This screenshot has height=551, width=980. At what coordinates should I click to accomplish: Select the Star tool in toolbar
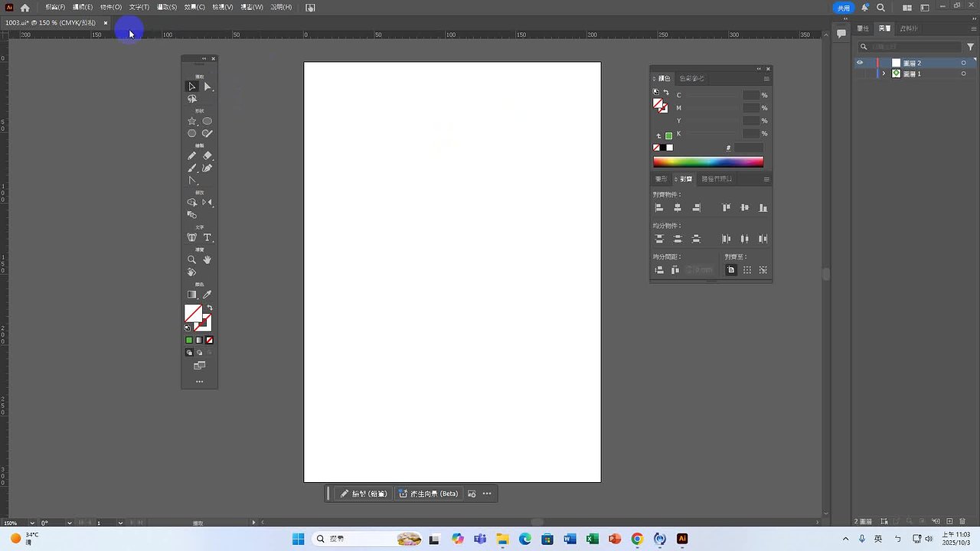pos(192,122)
